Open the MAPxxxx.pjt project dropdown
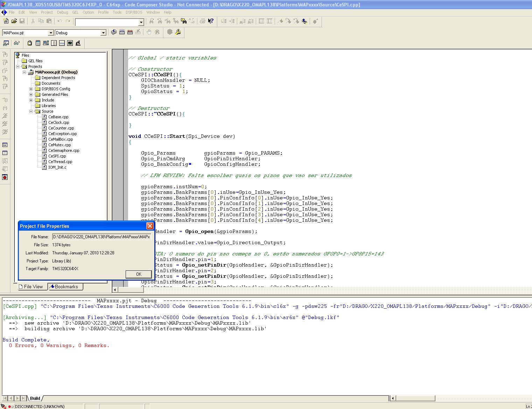532x409 pixels. point(51,33)
